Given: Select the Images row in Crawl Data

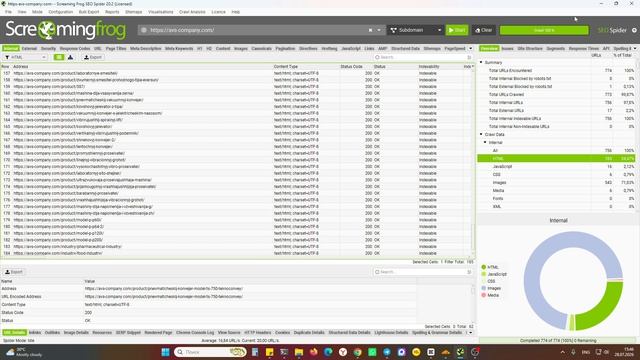Looking at the screenshot, I should [x=557, y=182].
